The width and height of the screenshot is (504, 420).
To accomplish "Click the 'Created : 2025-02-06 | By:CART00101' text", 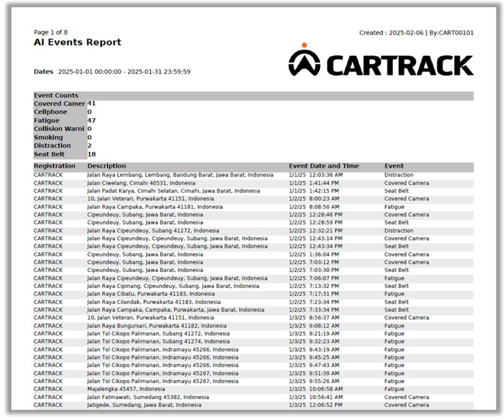I will point(416,33).
